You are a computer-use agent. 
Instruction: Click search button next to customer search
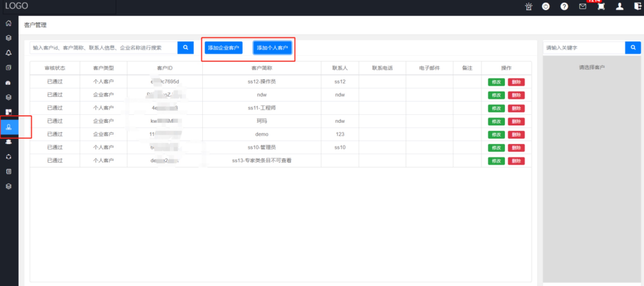tap(185, 48)
